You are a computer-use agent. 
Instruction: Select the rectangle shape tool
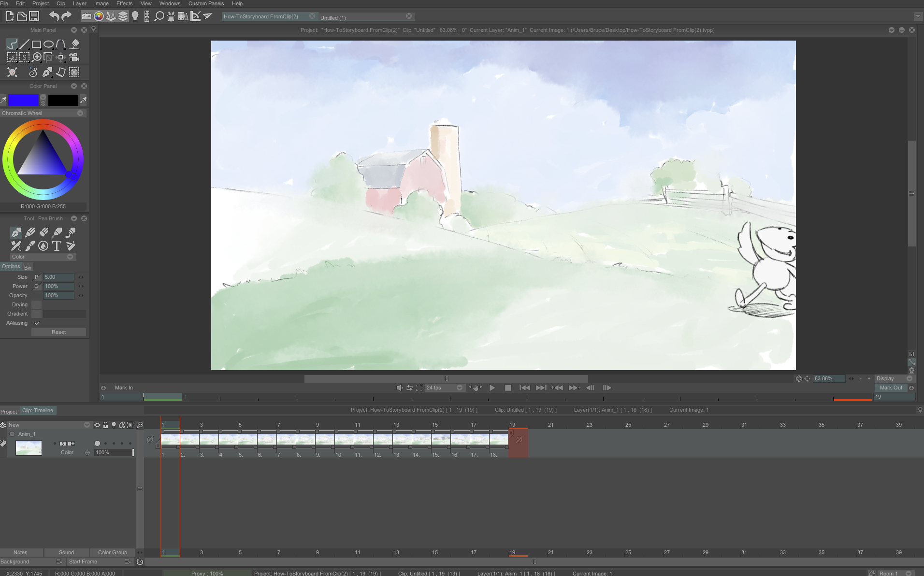[36, 44]
